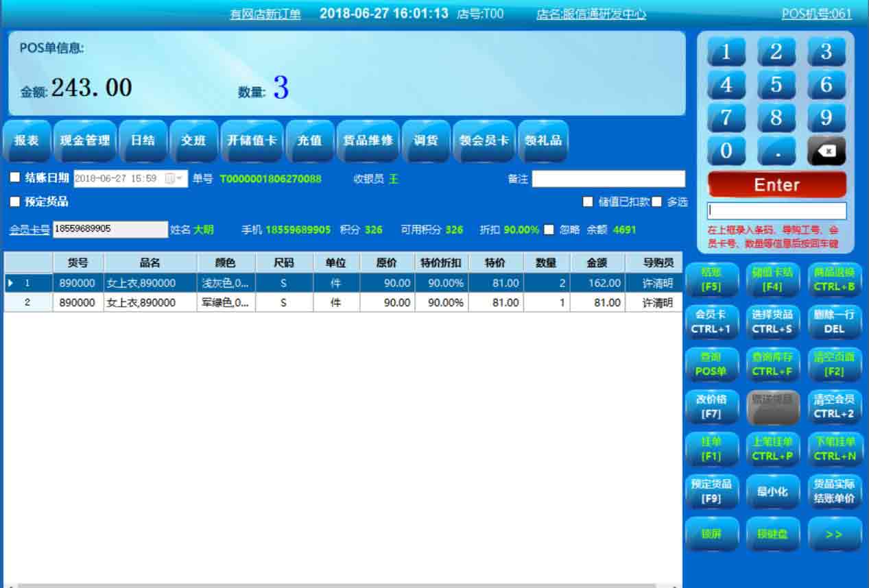Click the 商品退换 CTRL+B button
This screenshot has height=588, width=869.
click(834, 280)
